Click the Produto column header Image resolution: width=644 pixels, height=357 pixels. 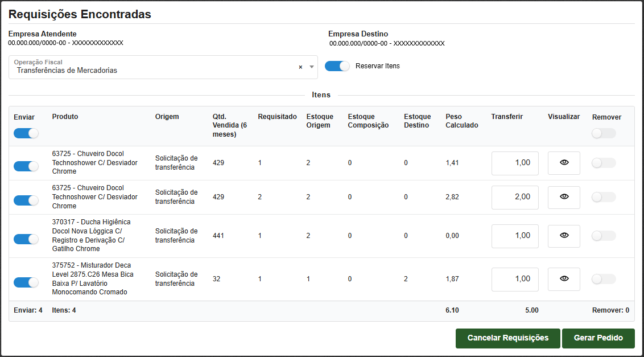[65, 117]
